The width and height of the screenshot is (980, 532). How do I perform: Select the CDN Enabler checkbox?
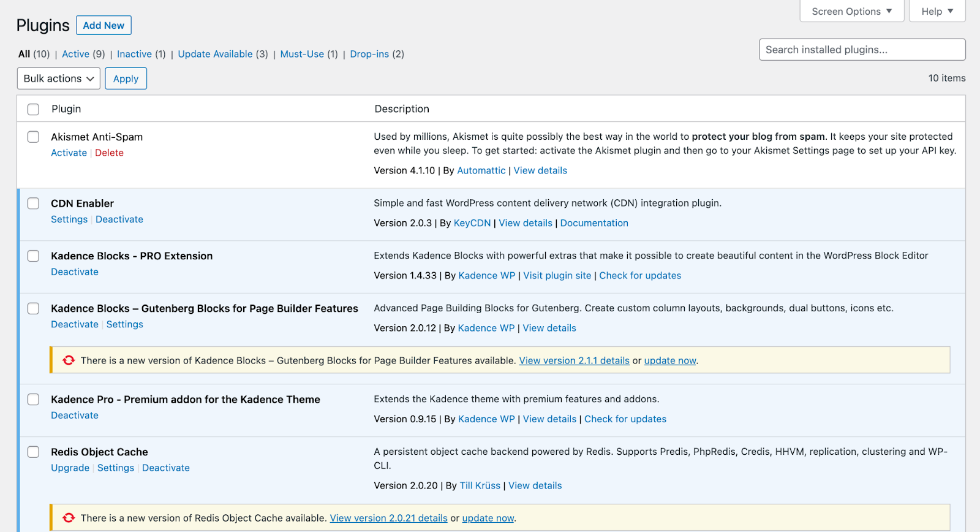[34, 203]
